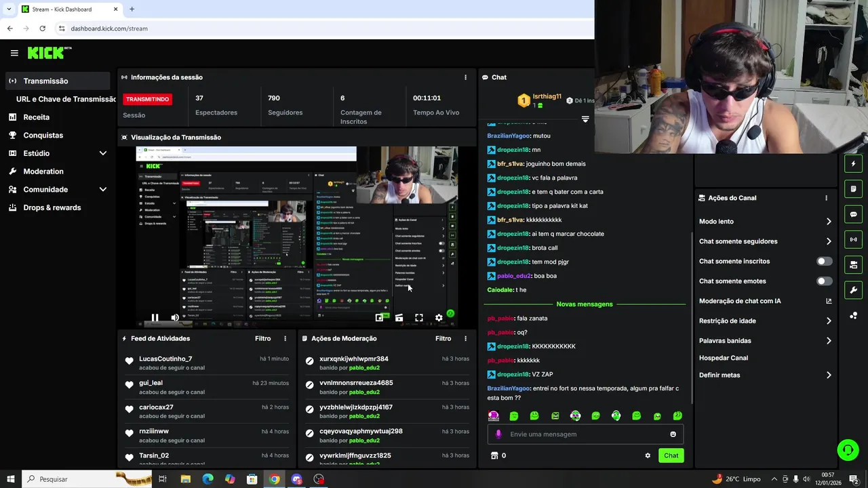Expand Chat somente seguidores options
This screenshot has height=488, width=868.
tap(829, 241)
